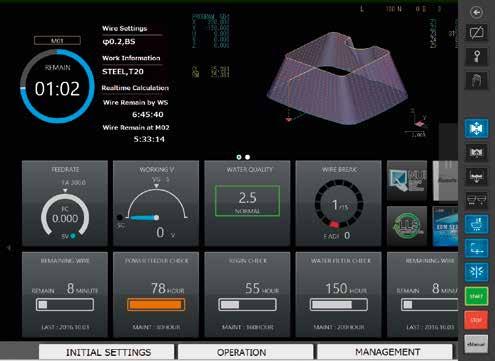The image size is (495, 361).
Task: Toggle the blue flushing shower icon
Action: pyautogui.click(x=476, y=224)
